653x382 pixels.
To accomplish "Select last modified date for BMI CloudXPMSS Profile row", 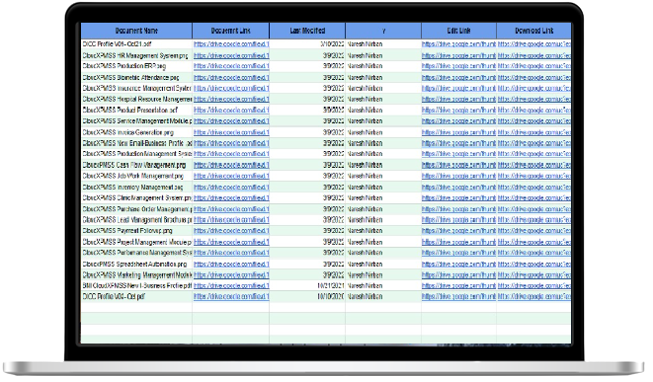I will pyautogui.click(x=307, y=286).
